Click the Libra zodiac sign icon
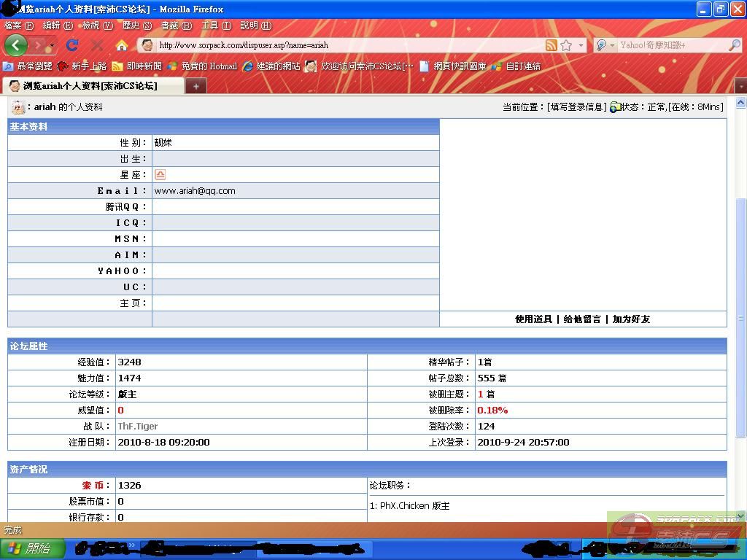The height and width of the screenshot is (560, 747). 160,175
